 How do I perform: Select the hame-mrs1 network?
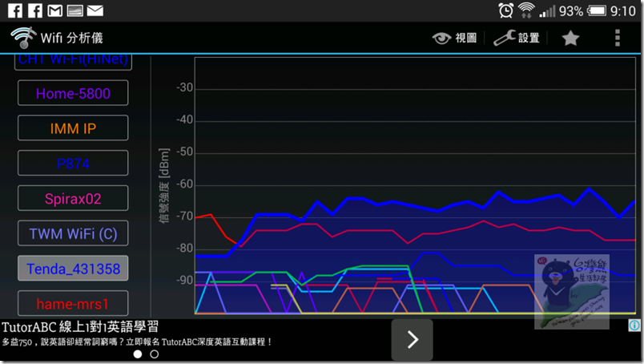click(x=73, y=304)
